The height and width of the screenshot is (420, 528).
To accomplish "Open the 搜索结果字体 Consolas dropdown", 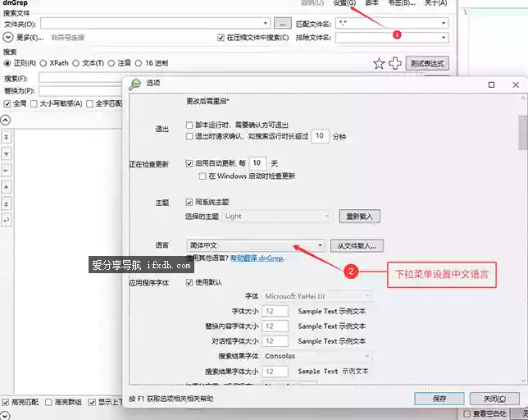I will click(x=316, y=356).
